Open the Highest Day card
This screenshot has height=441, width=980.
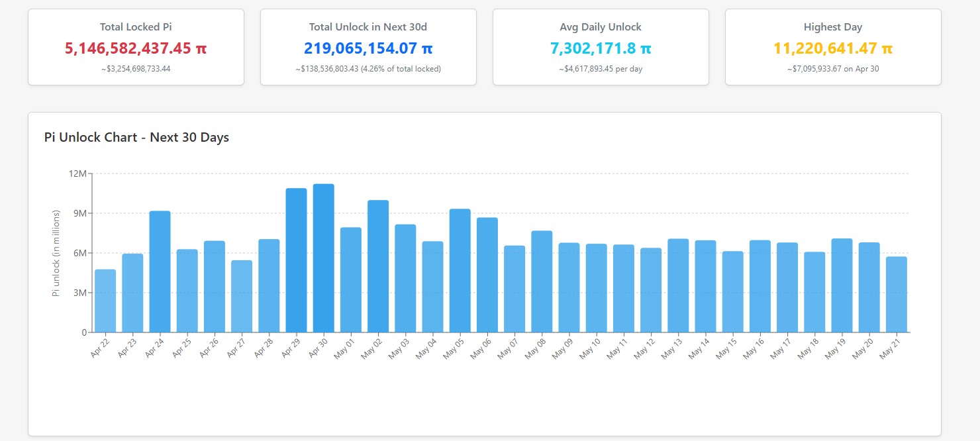pos(833,47)
